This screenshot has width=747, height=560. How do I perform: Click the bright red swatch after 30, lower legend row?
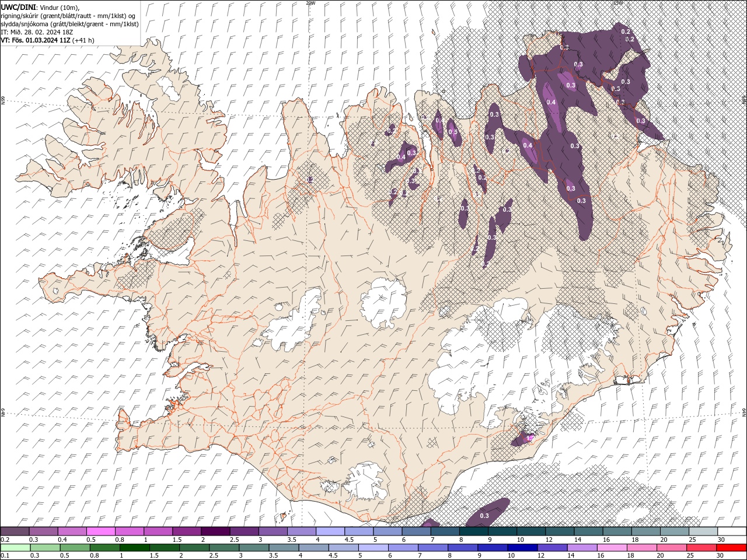point(731,548)
